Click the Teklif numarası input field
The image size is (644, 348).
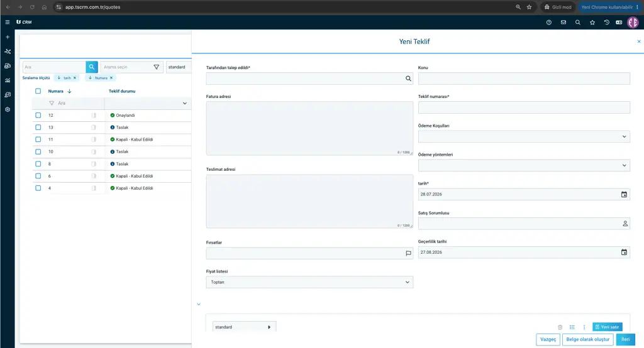coord(524,107)
